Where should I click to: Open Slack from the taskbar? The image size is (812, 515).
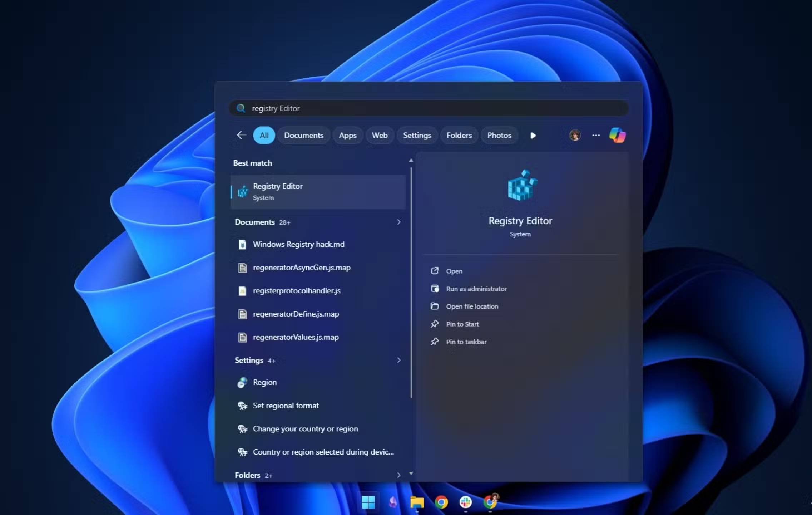pos(466,502)
